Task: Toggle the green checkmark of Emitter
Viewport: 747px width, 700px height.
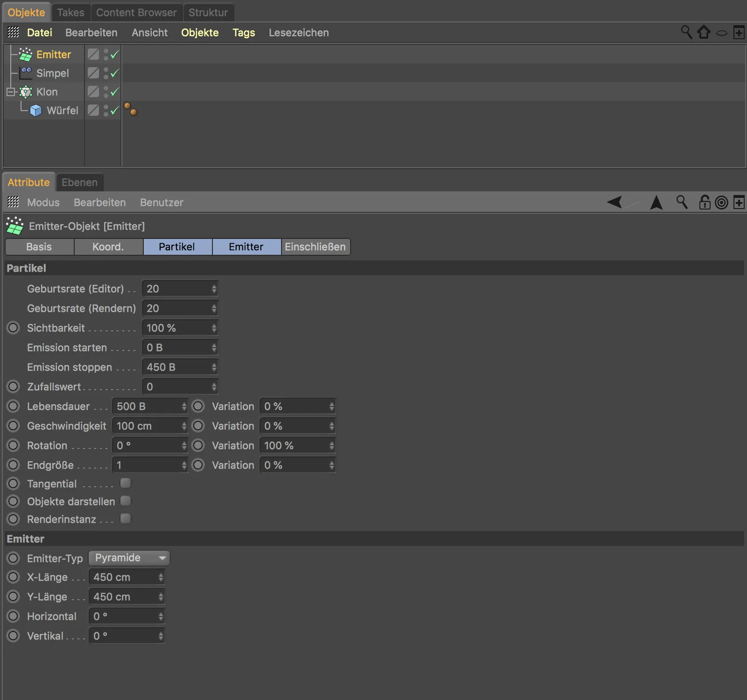Action: click(x=115, y=54)
